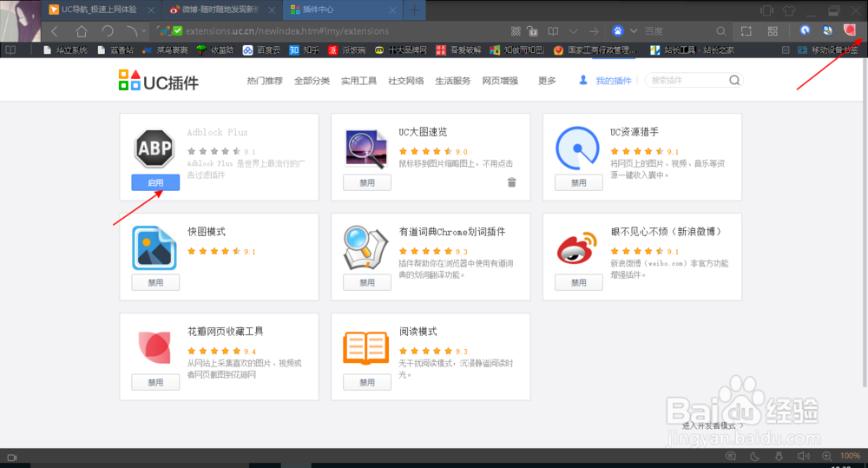This screenshot has height=468, width=868.
Task: Delete UC大图速览 with trash icon
Action: point(511,182)
